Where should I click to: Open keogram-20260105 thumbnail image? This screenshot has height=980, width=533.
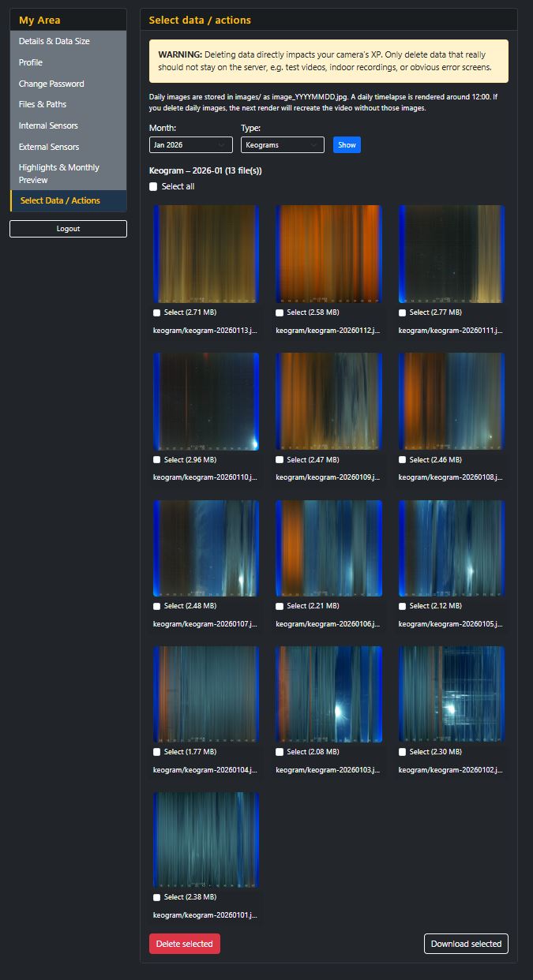(x=452, y=548)
